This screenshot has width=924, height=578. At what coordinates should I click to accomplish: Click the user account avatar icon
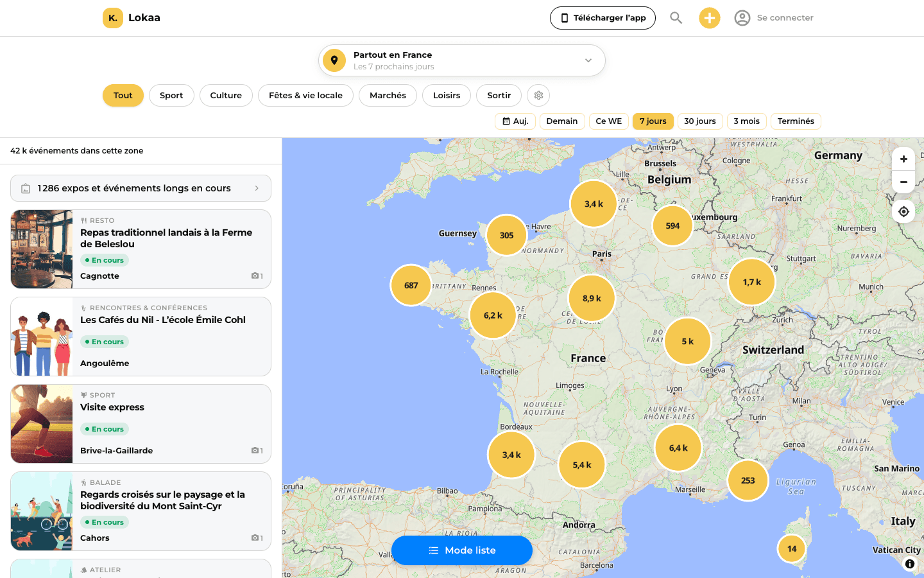(x=742, y=18)
